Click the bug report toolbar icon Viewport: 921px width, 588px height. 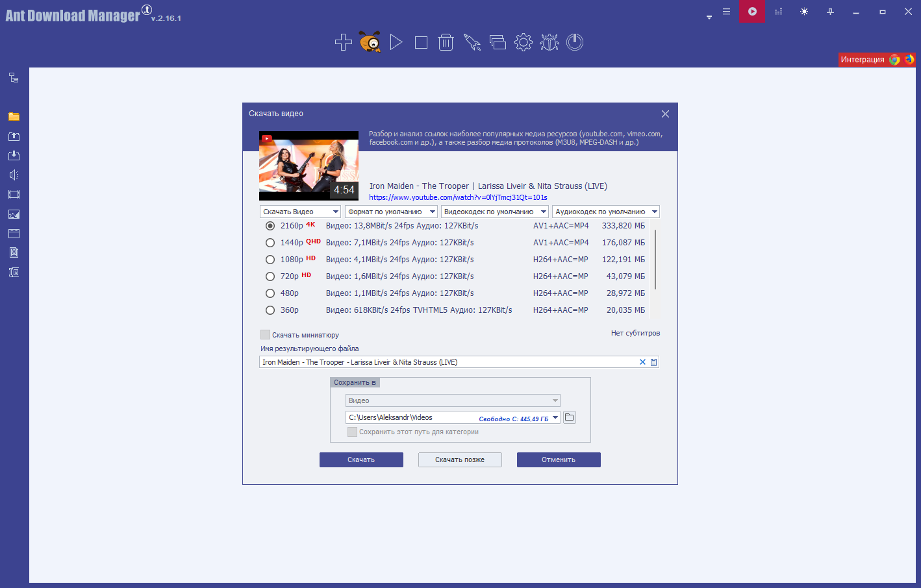coord(549,42)
